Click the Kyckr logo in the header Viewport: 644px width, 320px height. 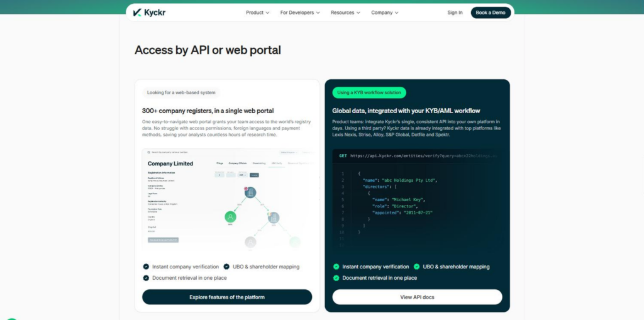coord(149,13)
